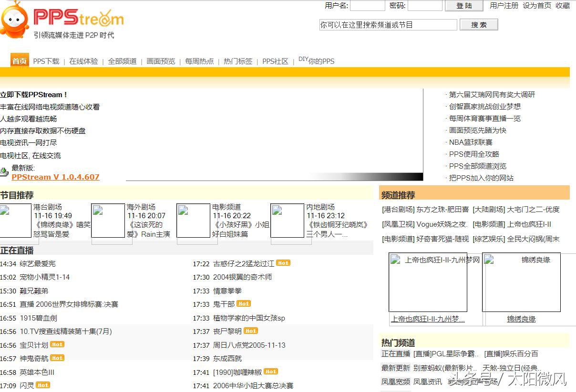Image resolution: width=576 pixels, height=392 pixels.
Task: Click the 密码 password field
Action: [x=424, y=6]
